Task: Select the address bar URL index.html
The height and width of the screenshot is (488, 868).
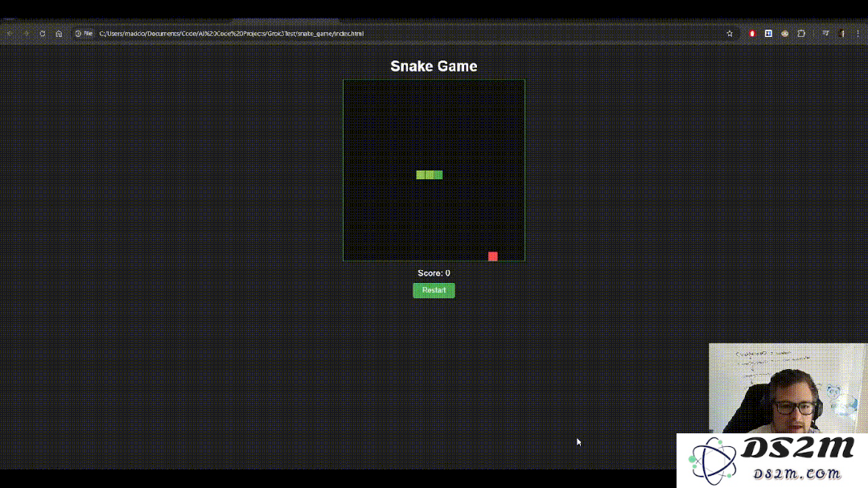Action: click(x=232, y=34)
